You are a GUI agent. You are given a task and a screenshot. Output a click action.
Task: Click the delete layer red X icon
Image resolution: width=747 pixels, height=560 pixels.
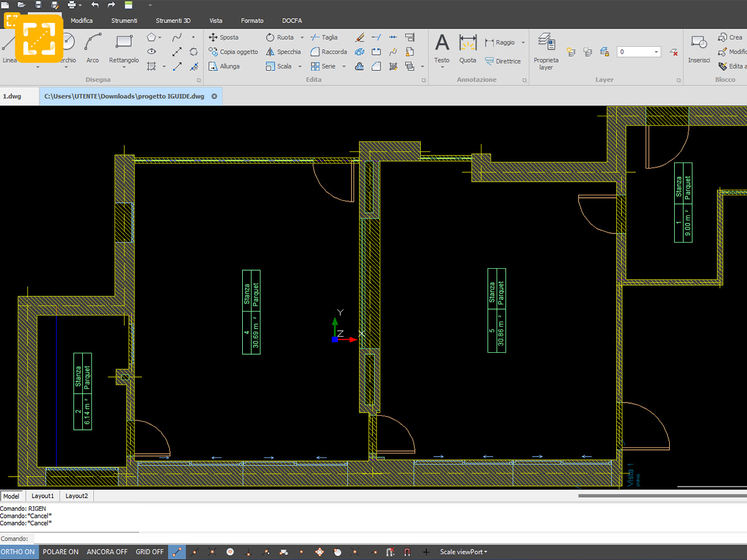(674, 52)
